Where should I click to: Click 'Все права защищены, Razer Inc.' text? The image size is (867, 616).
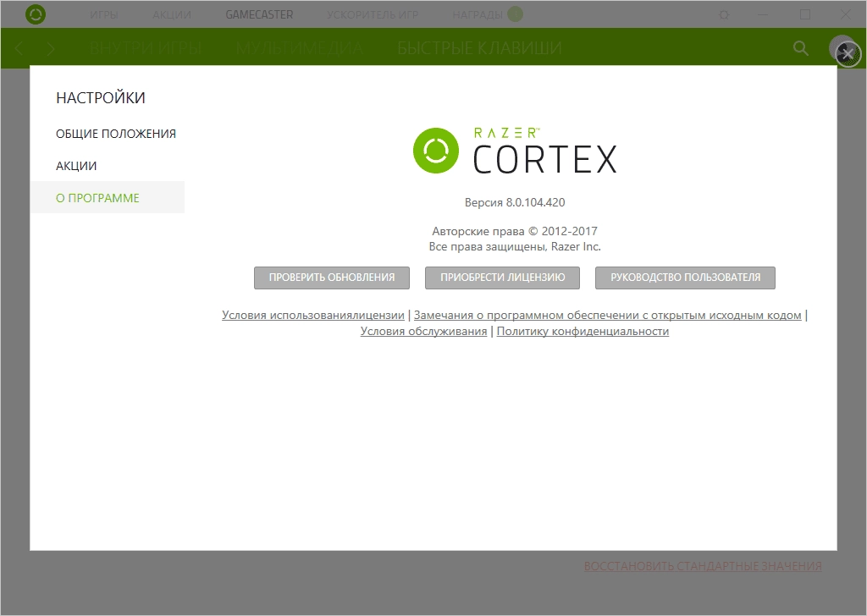pyautogui.click(x=515, y=246)
